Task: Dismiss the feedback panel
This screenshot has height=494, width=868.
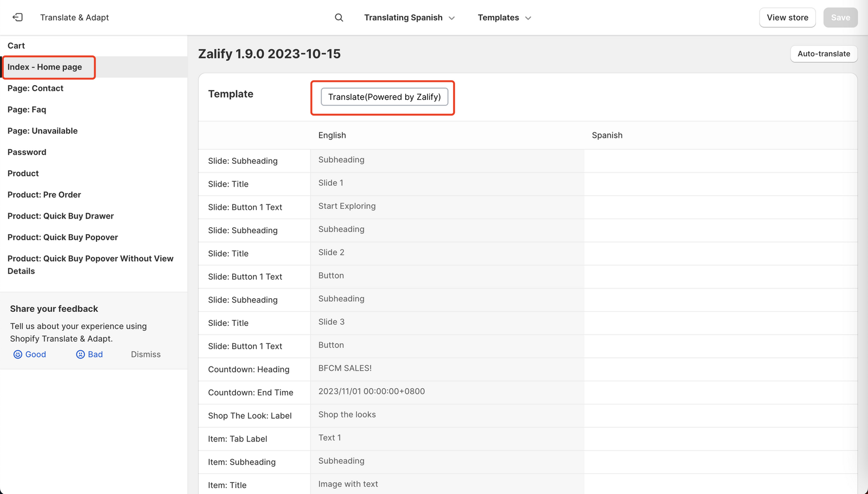Action: pyautogui.click(x=145, y=354)
